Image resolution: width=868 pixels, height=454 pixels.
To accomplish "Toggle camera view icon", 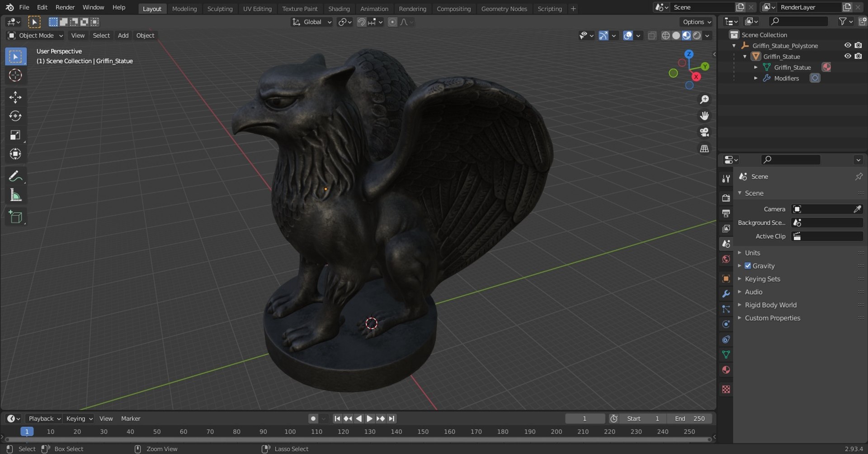I will (704, 132).
